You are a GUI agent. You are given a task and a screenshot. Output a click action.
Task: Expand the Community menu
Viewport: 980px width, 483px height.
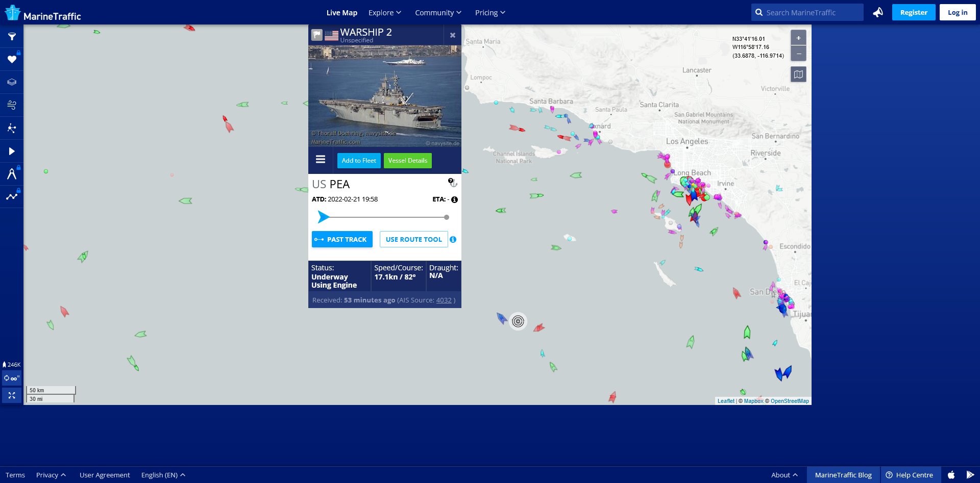coord(438,13)
